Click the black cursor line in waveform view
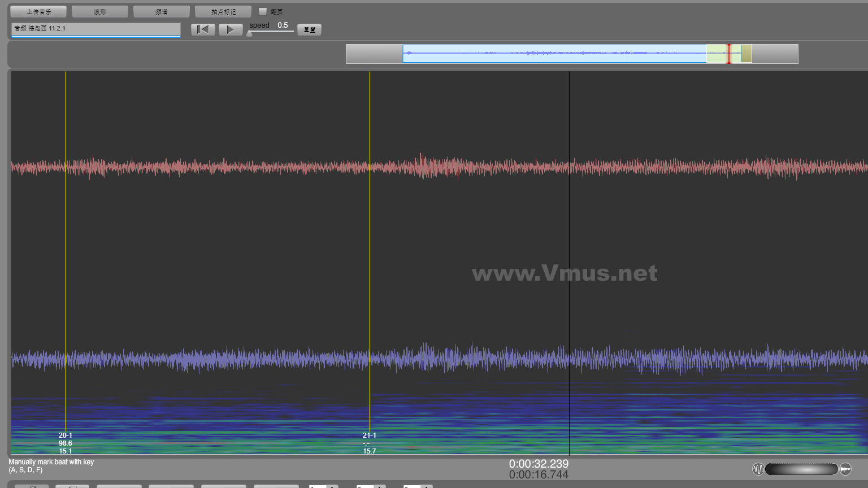The image size is (868, 488). 569,254
